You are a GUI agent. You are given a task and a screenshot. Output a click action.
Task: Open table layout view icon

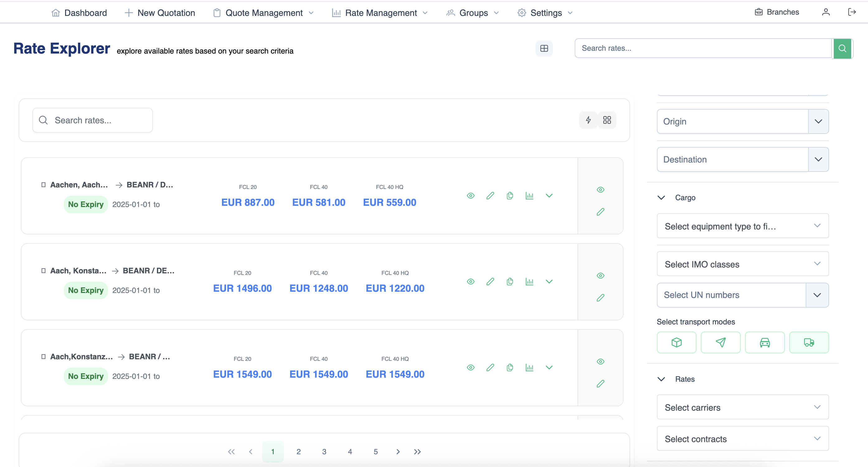coord(544,49)
